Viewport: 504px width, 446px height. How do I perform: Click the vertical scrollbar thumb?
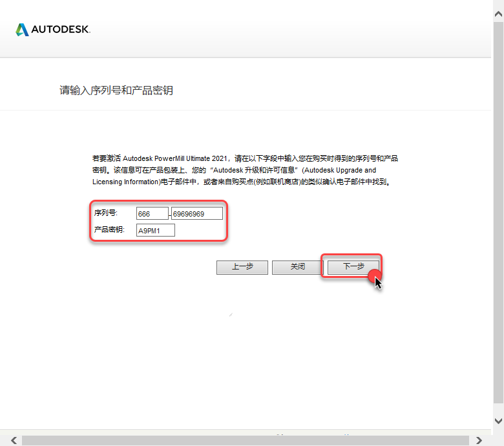click(499, 212)
